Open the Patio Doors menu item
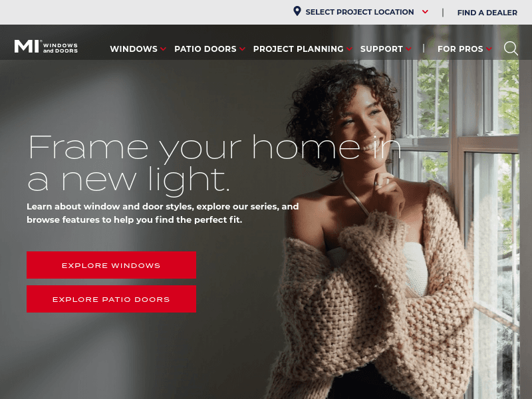 click(x=205, y=49)
